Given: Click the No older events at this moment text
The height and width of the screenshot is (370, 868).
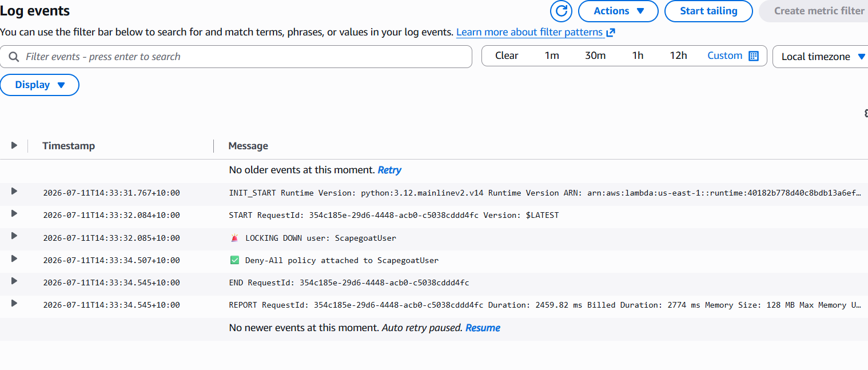Looking at the screenshot, I should tap(302, 170).
